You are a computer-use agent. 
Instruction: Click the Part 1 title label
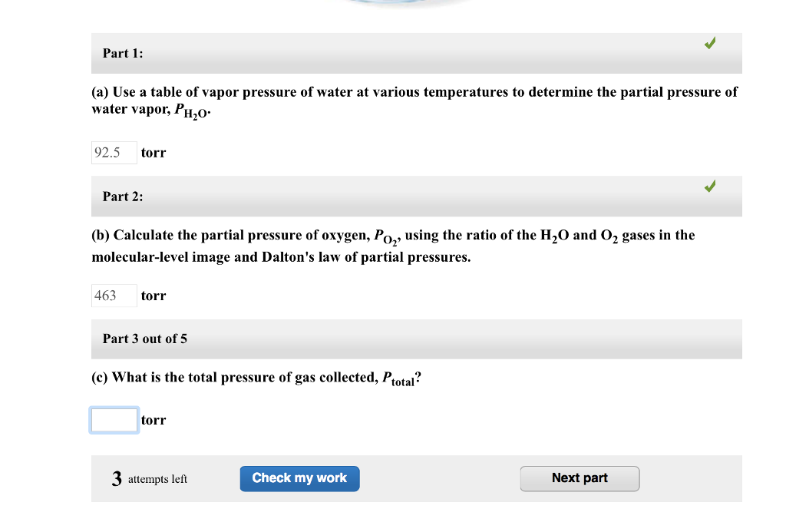123,53
